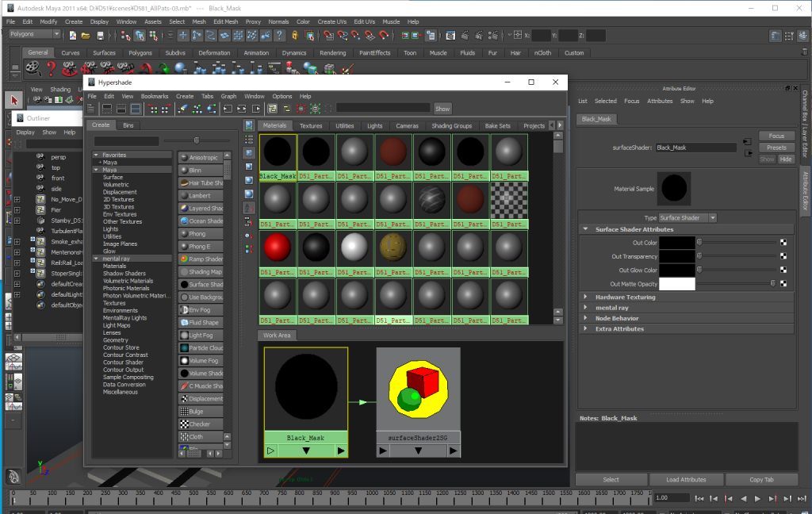Toggle the Out Glow Color map button
This screenshot has height=514, width=812.
[x=783, y=270]
